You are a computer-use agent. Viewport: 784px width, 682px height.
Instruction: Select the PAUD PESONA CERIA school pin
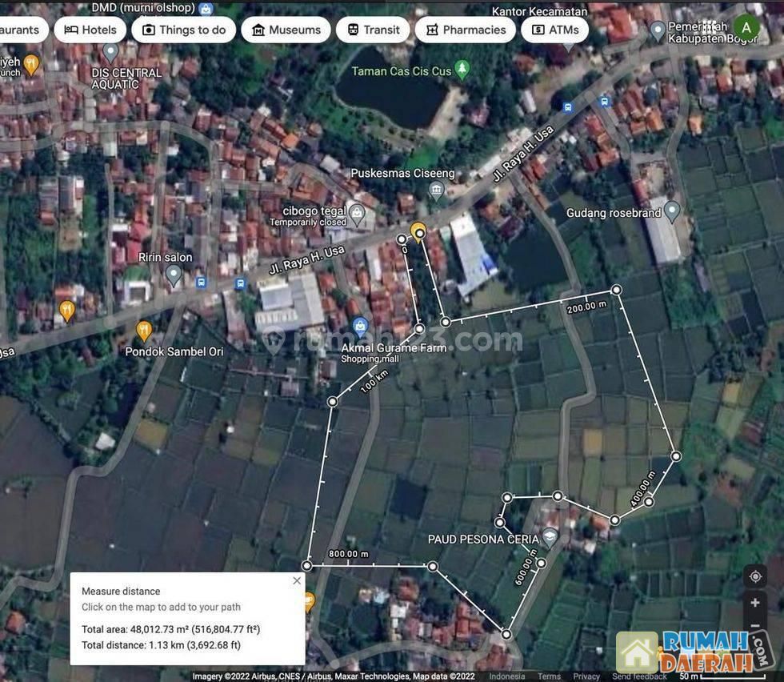tap(550, 536)
